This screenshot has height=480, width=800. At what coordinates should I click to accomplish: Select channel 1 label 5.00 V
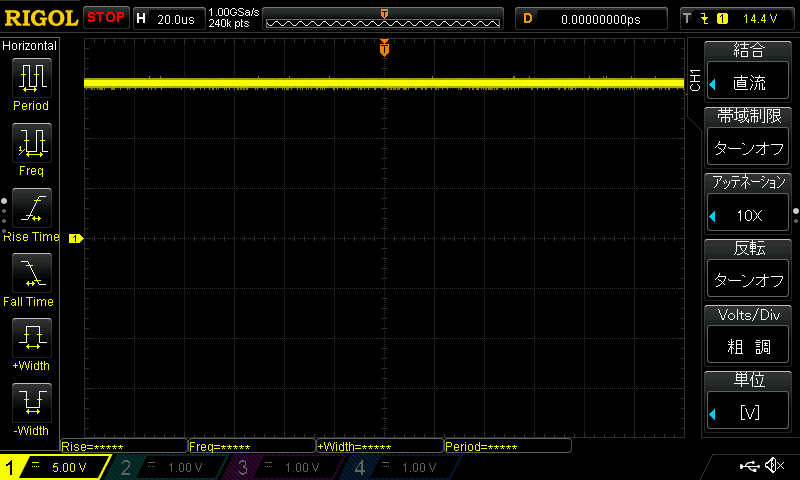pos(69,467)
